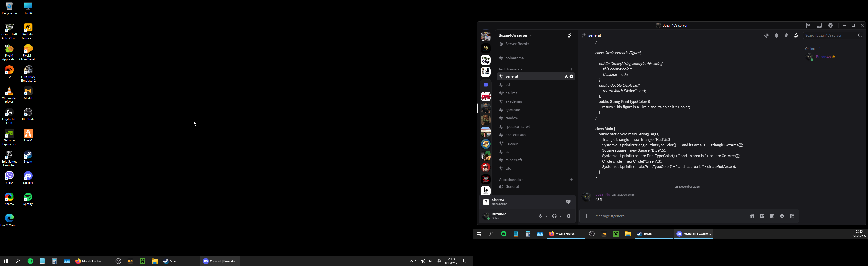
Task: Open Windows notification center
Action: point(466,261)
